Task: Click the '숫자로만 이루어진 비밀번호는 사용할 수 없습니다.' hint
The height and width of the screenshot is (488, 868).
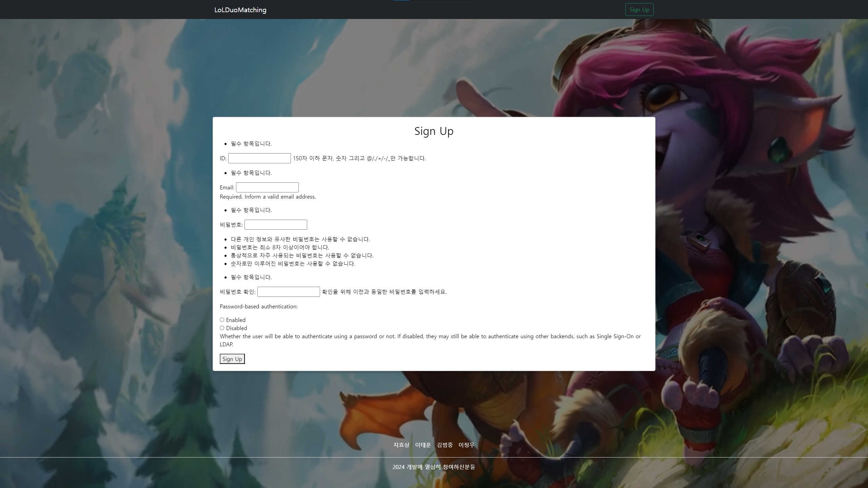Action: pyautogui.click(x=293, y=264)
